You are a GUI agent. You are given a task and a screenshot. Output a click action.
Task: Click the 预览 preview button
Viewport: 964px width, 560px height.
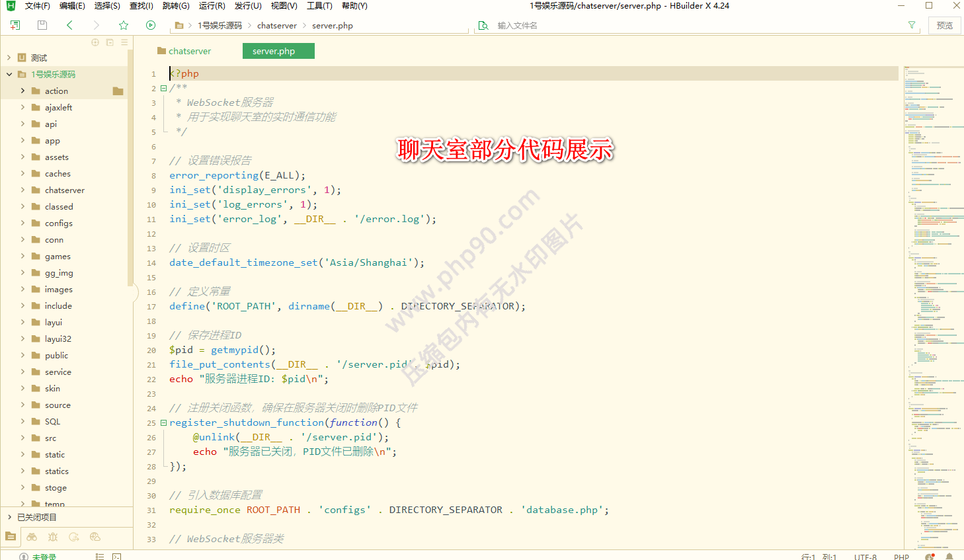(944, 25)
